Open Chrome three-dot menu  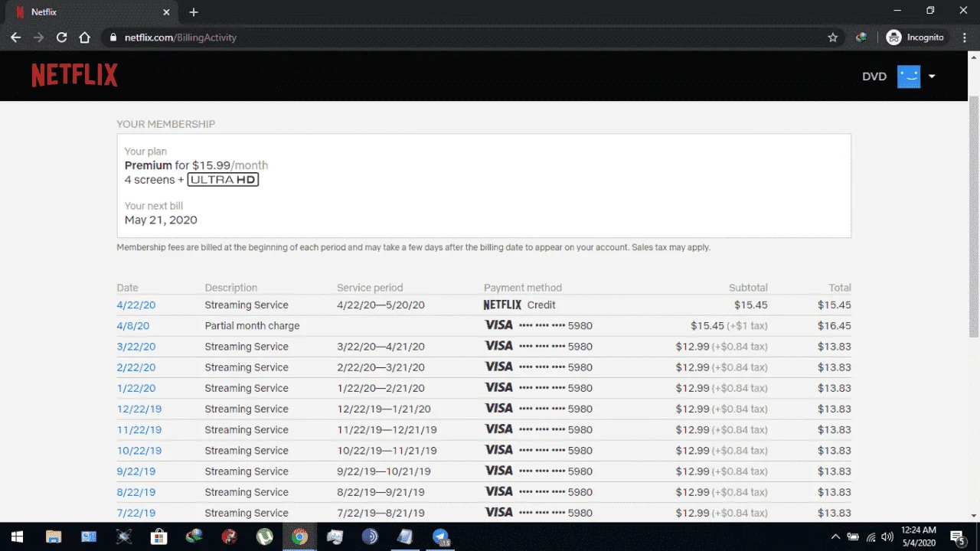tap(964, 37)
